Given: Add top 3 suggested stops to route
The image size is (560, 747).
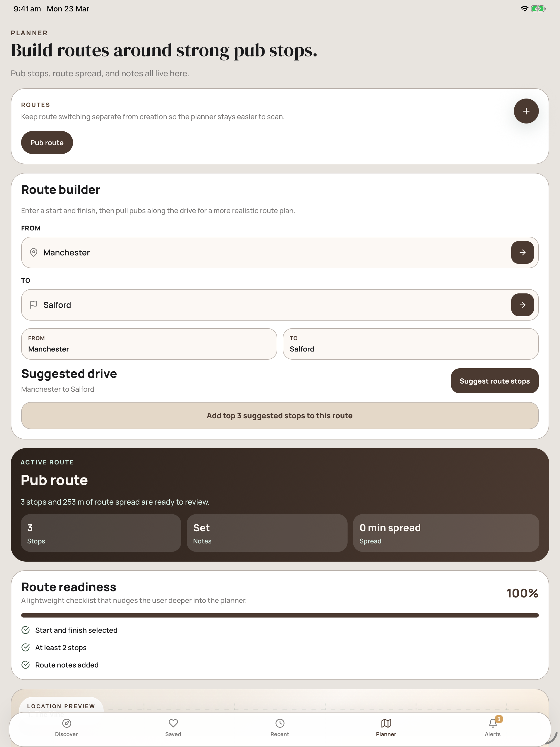Looking at the screenshot, I should click(x=280, y=415).
